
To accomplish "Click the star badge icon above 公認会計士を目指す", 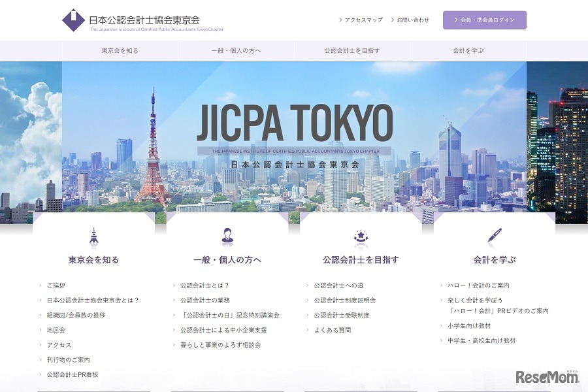I will coord(362,236).
